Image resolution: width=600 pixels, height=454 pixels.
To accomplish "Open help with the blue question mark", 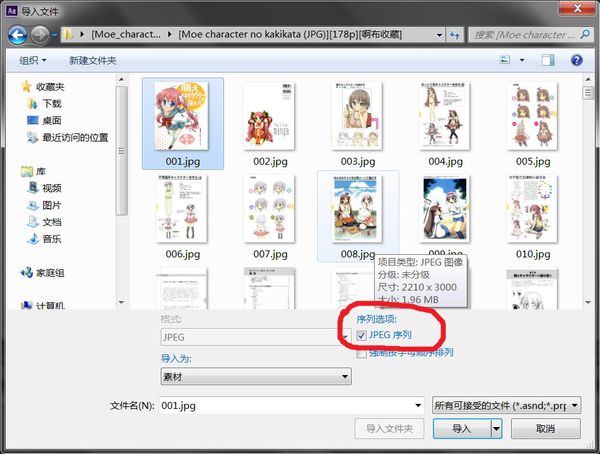I will point(576,60).
